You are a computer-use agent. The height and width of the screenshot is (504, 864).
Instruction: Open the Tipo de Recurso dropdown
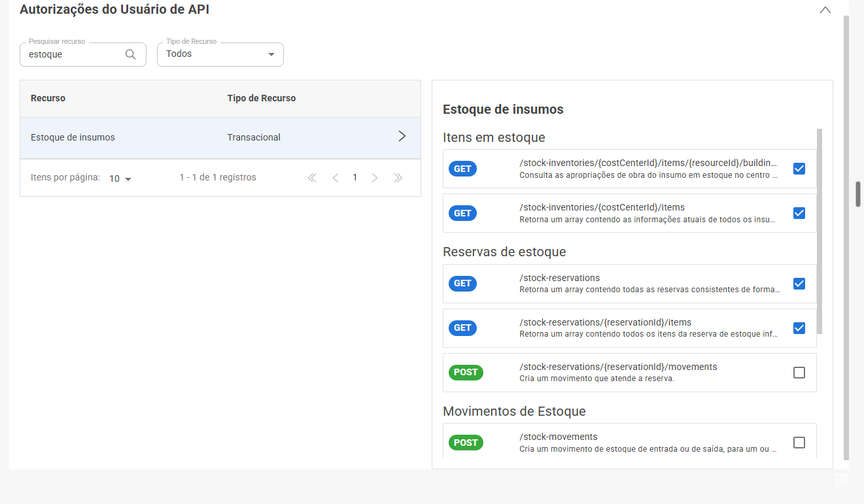coord(220,54)
